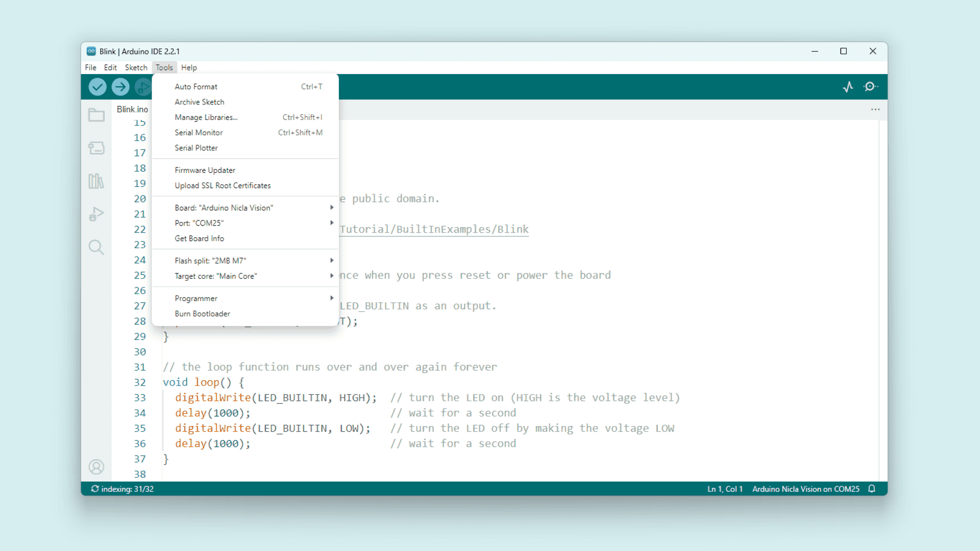Open the Help menu

tap(189, 67)
